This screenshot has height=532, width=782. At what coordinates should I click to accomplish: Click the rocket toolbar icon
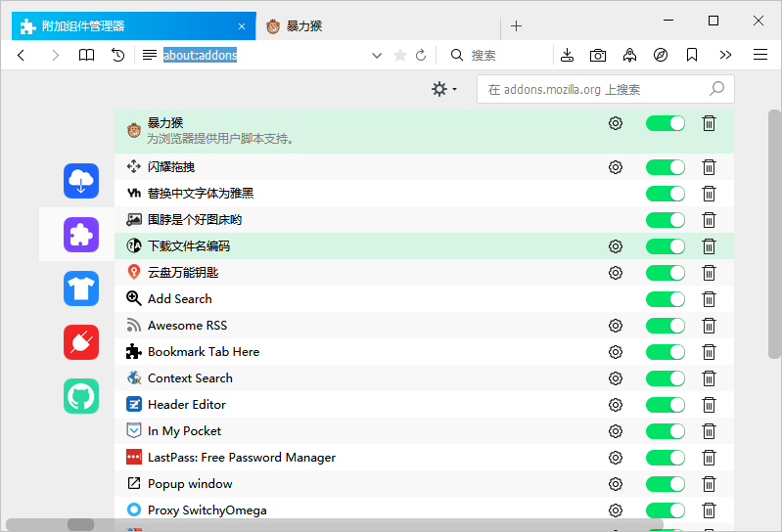pos(629,55)
